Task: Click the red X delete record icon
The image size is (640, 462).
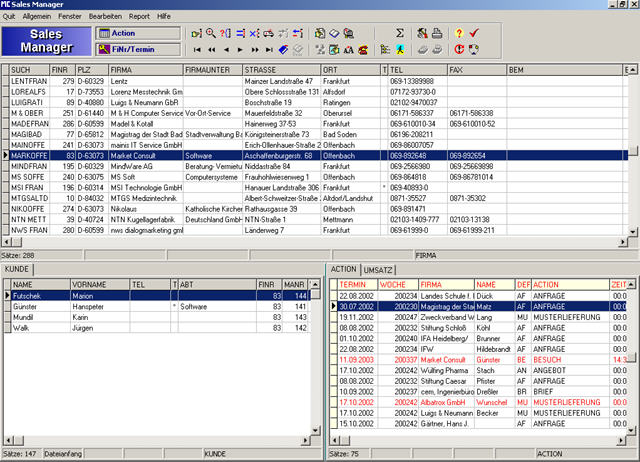Action: pos(252,32)
